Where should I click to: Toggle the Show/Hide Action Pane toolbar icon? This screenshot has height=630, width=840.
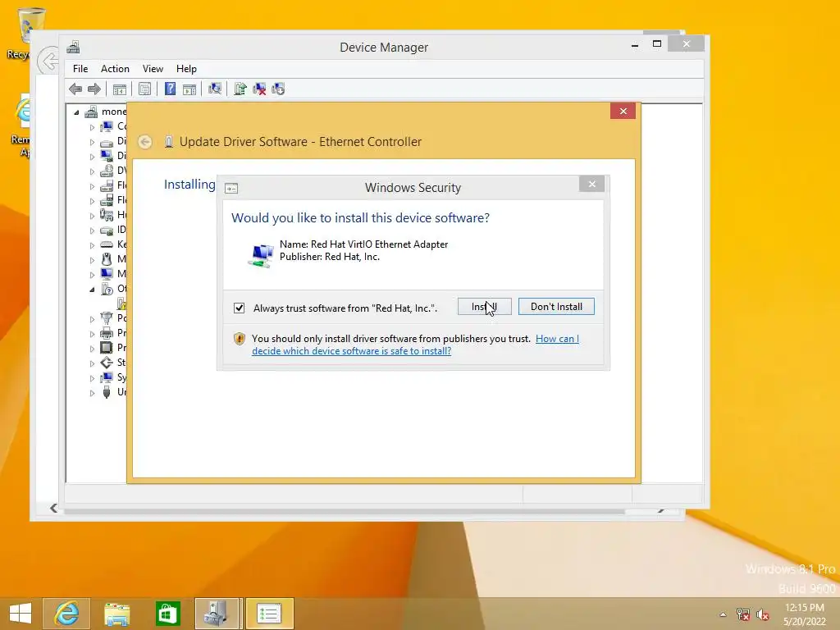click(189, 89)
